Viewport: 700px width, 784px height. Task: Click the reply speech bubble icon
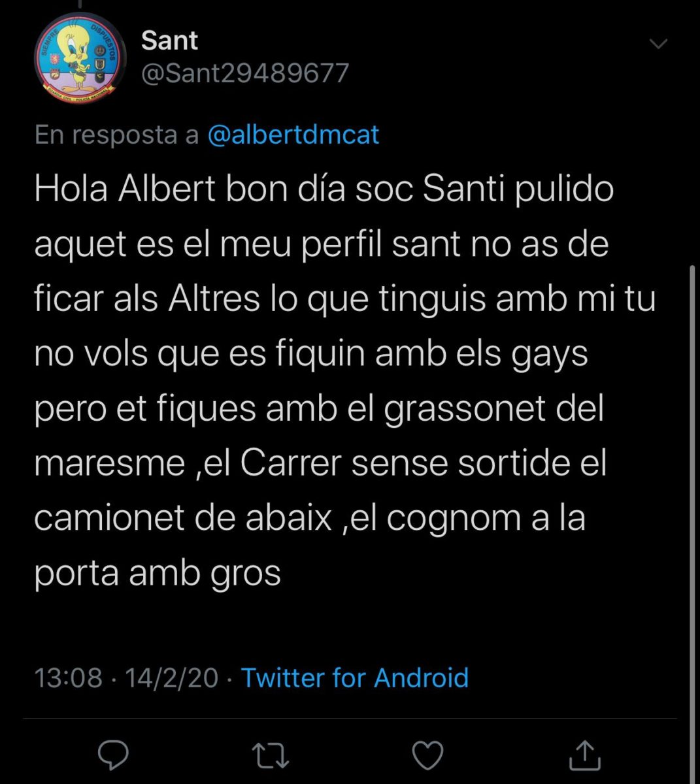point(113,756)
